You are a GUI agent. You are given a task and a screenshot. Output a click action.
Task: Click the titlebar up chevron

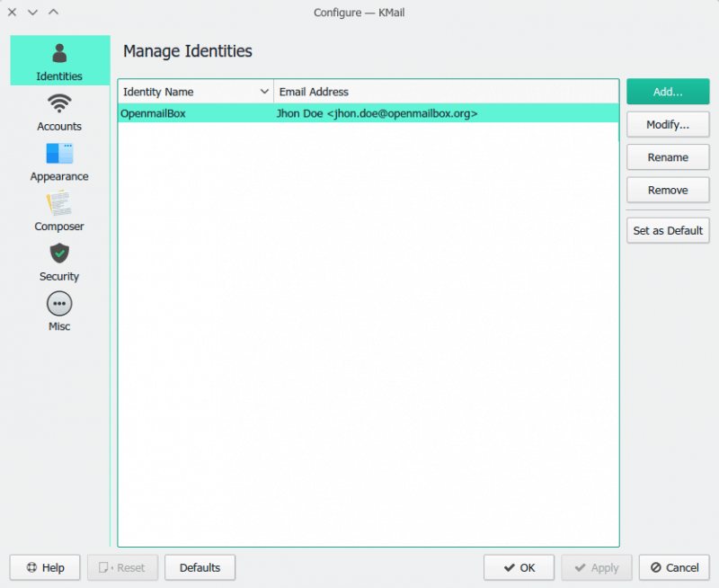click(53, 13)
